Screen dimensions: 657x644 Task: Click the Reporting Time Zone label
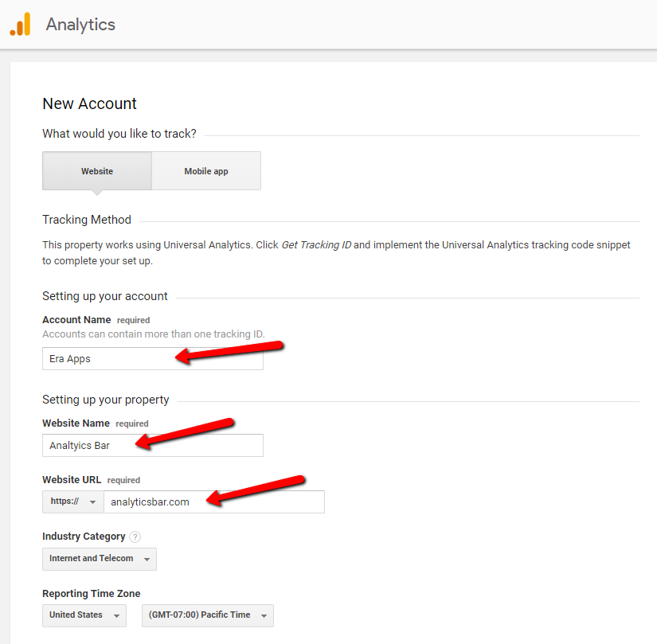[x=92, y=593]
